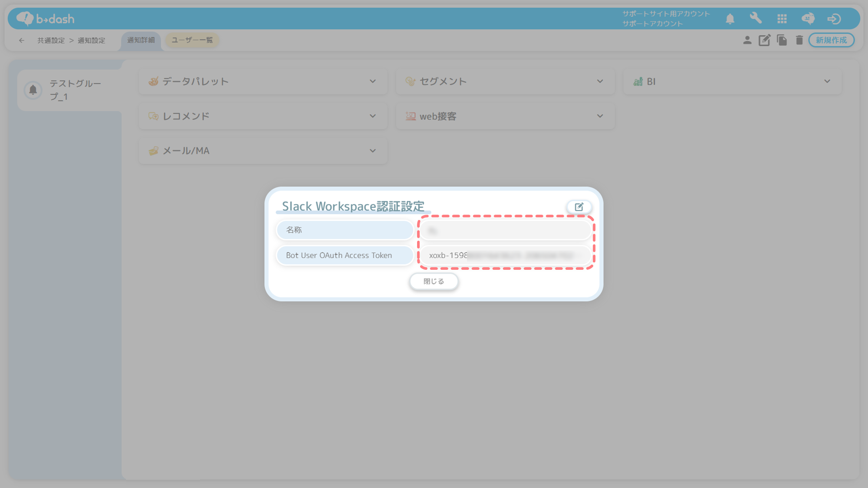Click the データパレット palette icon

(x=153, y=81)
